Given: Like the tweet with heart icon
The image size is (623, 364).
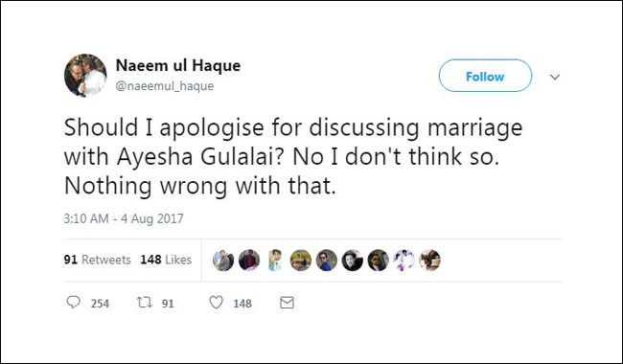Looking at the screenshot, I should click(217, 303).
